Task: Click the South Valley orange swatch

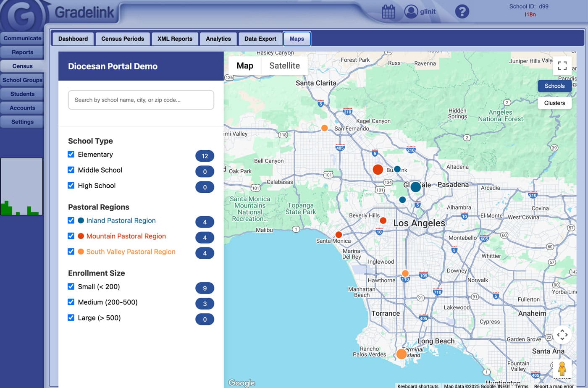Action: pyautogui.click(x=81, y=252)
